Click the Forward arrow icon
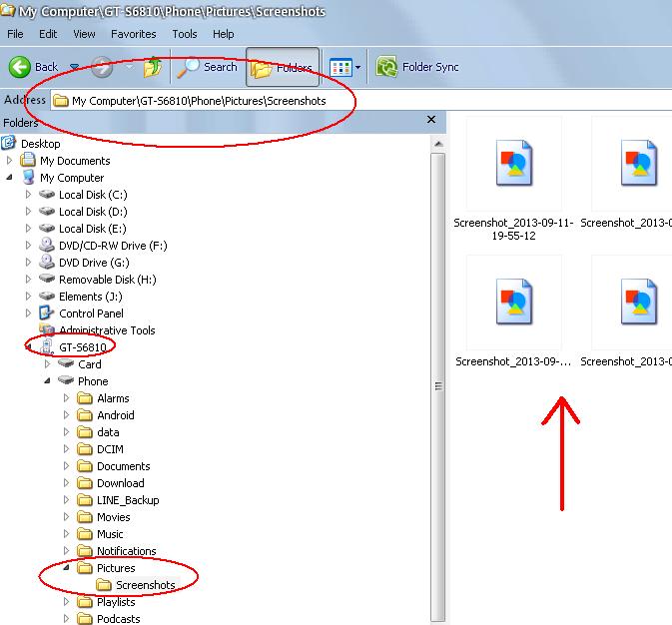Viewport: 672px width, 625px height. [x=102, y=67]
